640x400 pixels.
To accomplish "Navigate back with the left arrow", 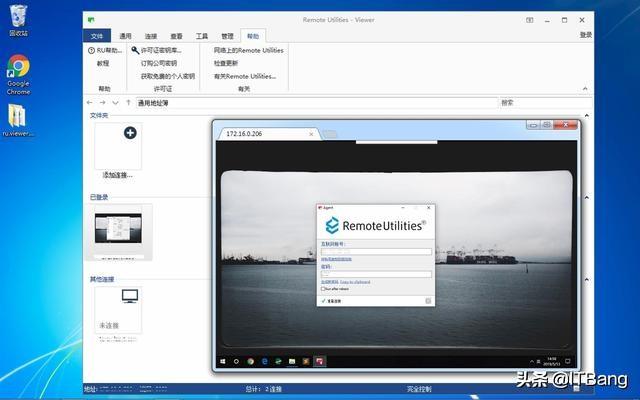I will 89,103.
